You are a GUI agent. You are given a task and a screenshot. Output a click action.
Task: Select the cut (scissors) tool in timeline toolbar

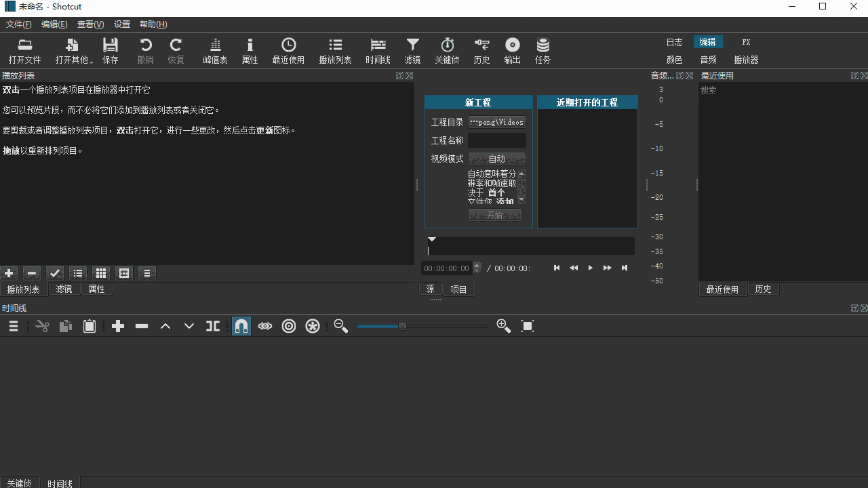click(42, 326)
